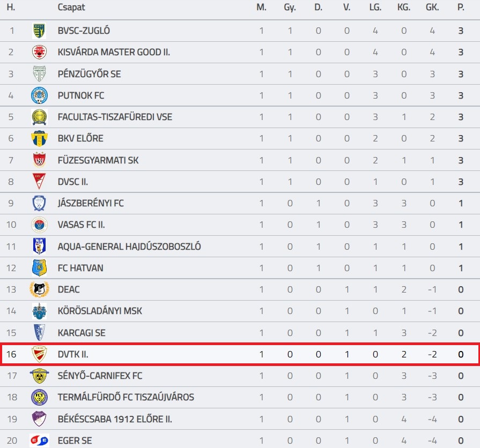Open the Pénzügyőr SE team name
This screenshot has width=480, height=448.
click(90, 74)
